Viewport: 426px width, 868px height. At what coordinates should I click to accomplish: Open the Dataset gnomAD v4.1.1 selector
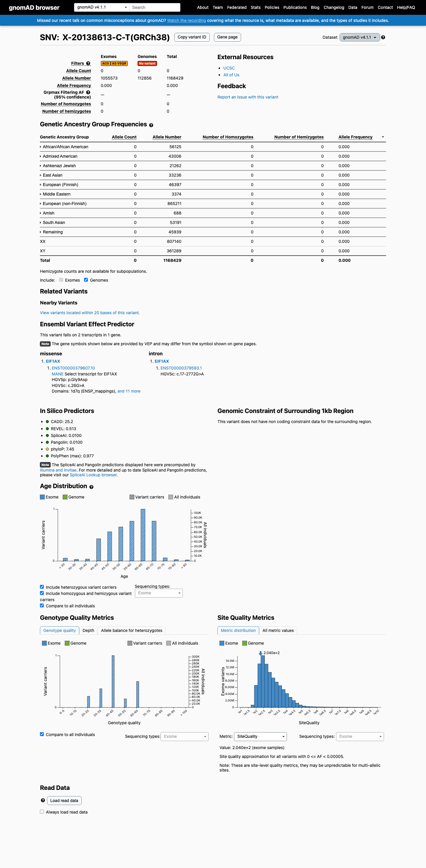[x=360, y=37]
